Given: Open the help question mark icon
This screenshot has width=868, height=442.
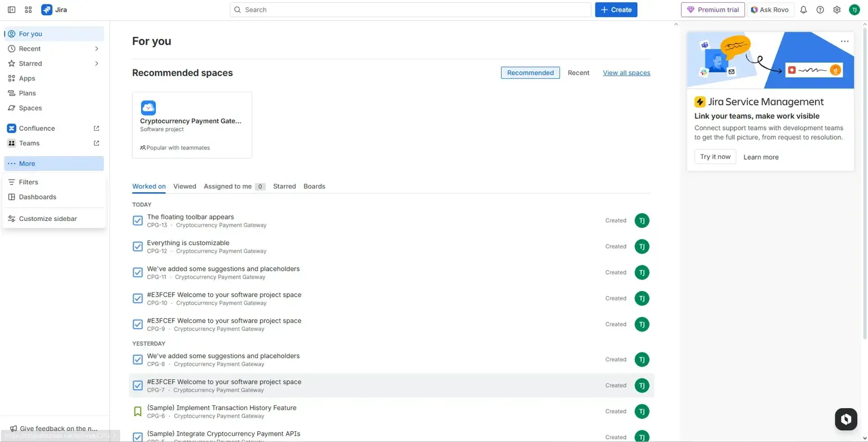Looking at the screenshot, I should (820, 10).
